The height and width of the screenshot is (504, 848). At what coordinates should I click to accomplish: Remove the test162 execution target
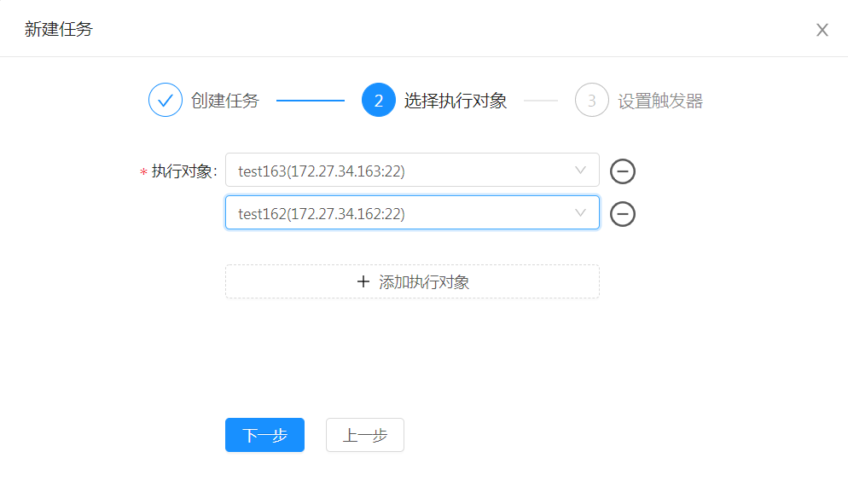(x=623, y=214)
